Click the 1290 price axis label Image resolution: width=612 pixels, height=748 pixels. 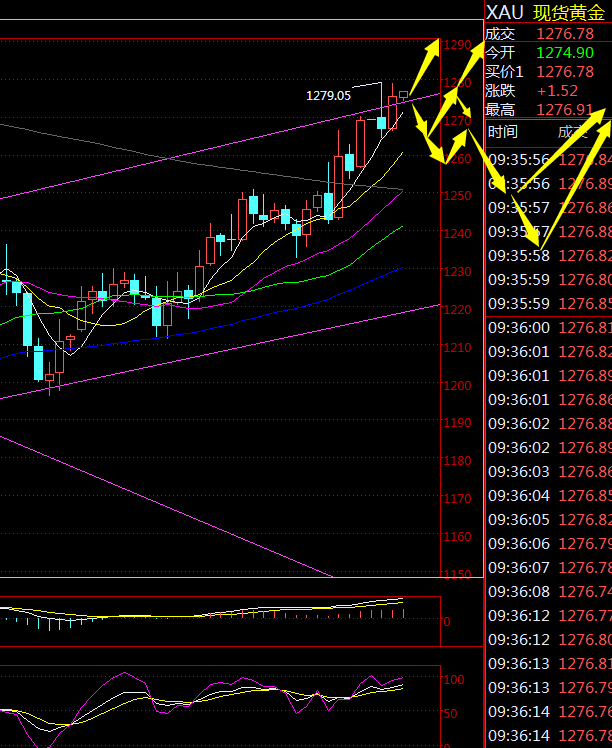pyautogui.click(x=457, y=45)
